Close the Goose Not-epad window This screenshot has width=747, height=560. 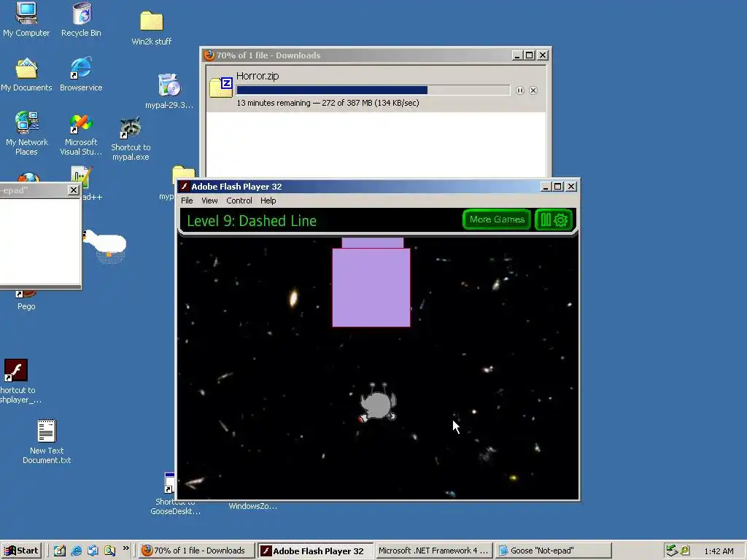pos(74,190)
